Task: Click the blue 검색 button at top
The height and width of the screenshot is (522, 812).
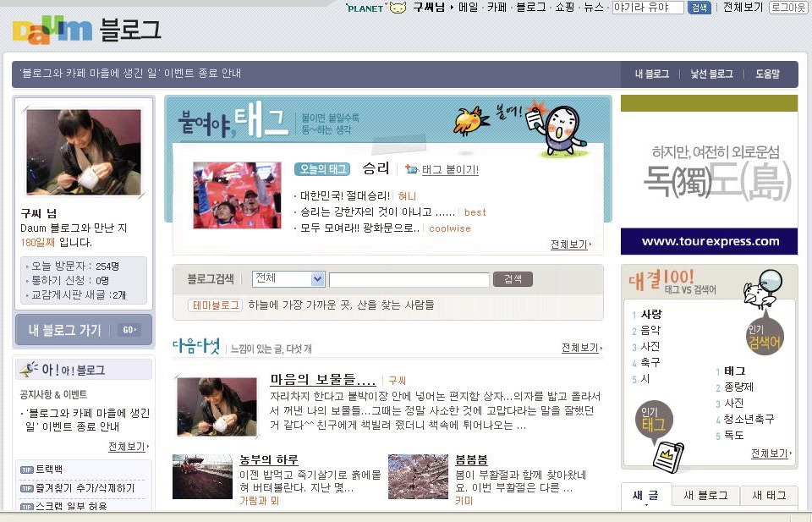Action: 700,8
